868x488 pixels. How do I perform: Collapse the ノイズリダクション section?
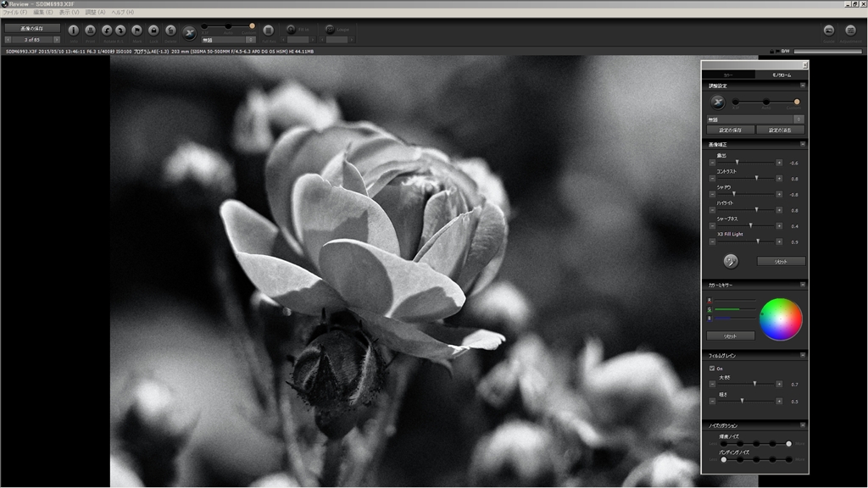point(803,425)
